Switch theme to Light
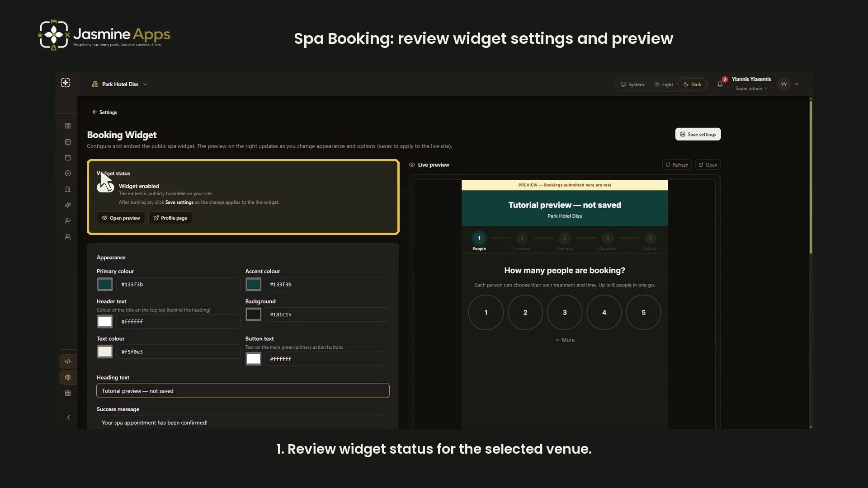868x488 pixels. [x=664, y=84]
